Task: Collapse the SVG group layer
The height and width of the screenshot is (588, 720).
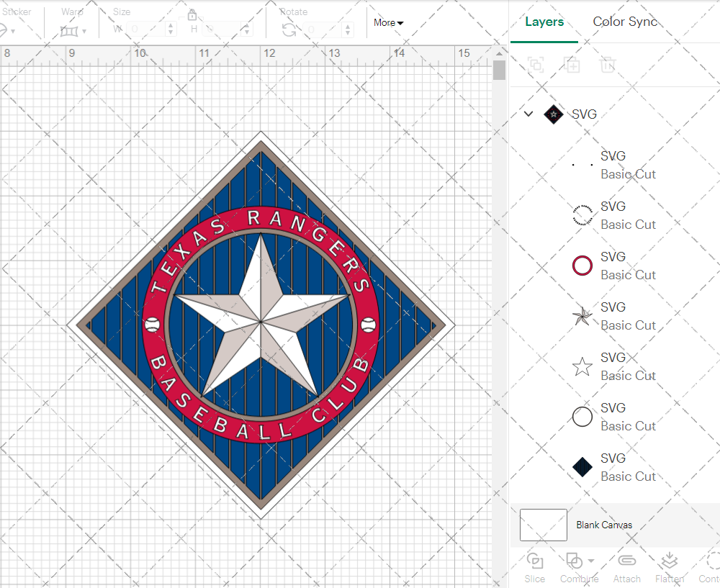Action: click(528, 114)
